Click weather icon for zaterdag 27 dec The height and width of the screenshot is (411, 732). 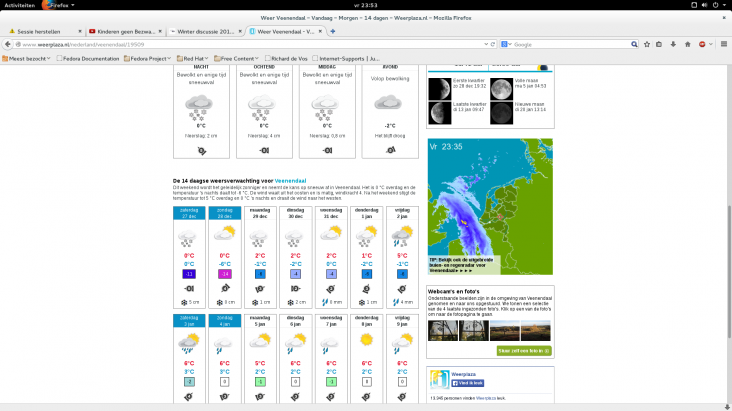188,238
